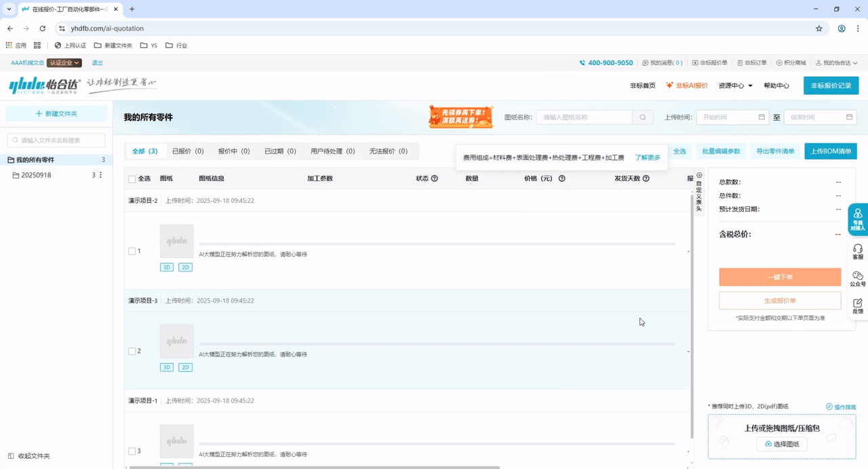Click help icon next to 状态 column
Image resolution: width=868 pixels, height=469 pixels.
(x=435, y=179)
